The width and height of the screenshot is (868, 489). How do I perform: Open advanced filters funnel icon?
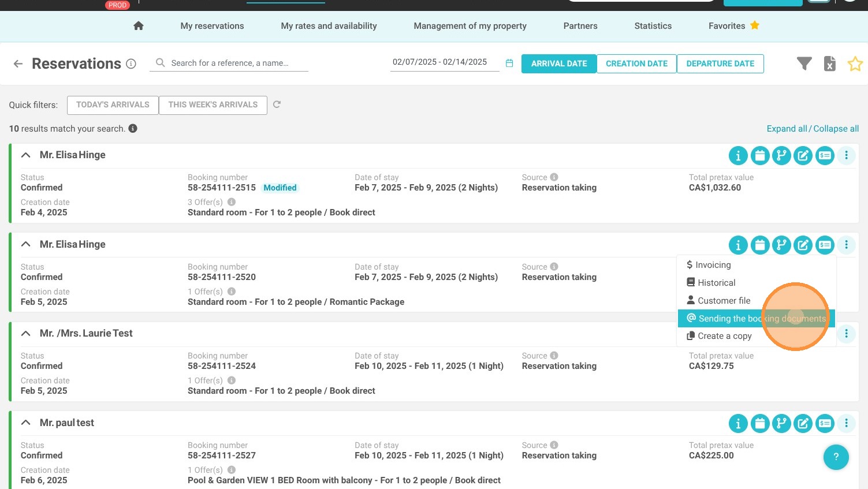pos(804,64)
